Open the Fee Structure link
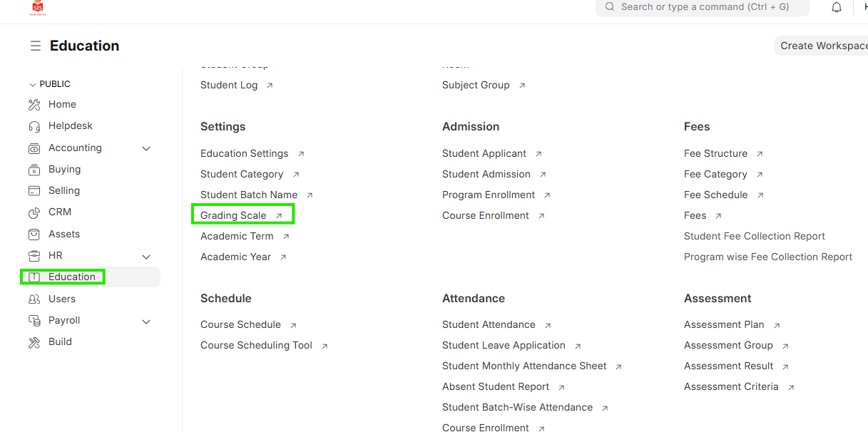Viewport: 868px width, 432px height. 715,153
